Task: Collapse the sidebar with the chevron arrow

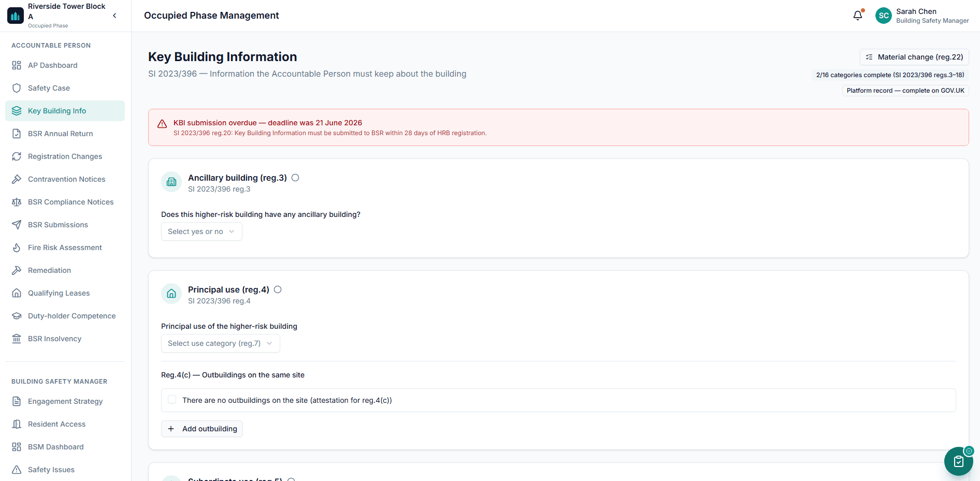Action: point(114,16)
